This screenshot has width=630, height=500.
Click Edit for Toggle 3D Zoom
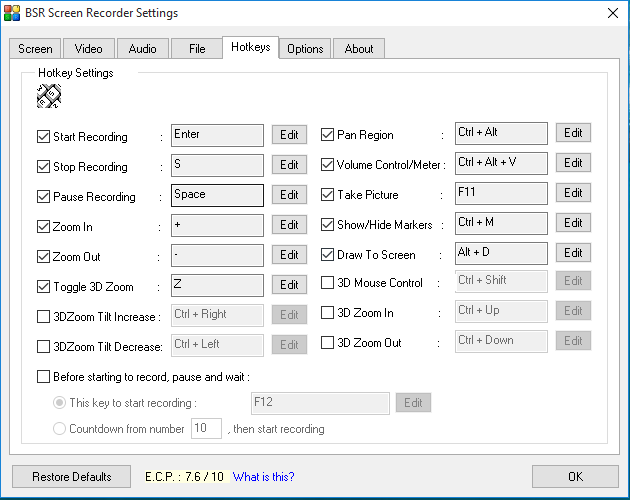(x=289, y=285)
